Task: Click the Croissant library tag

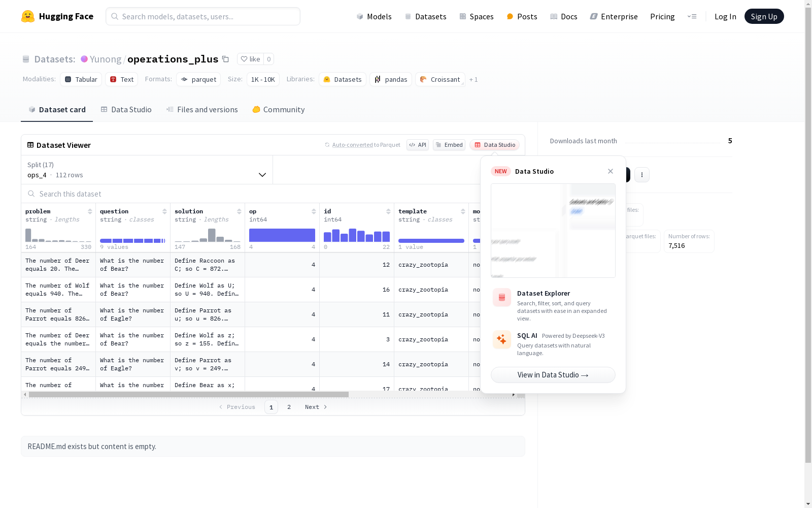Action: point(440,79)
